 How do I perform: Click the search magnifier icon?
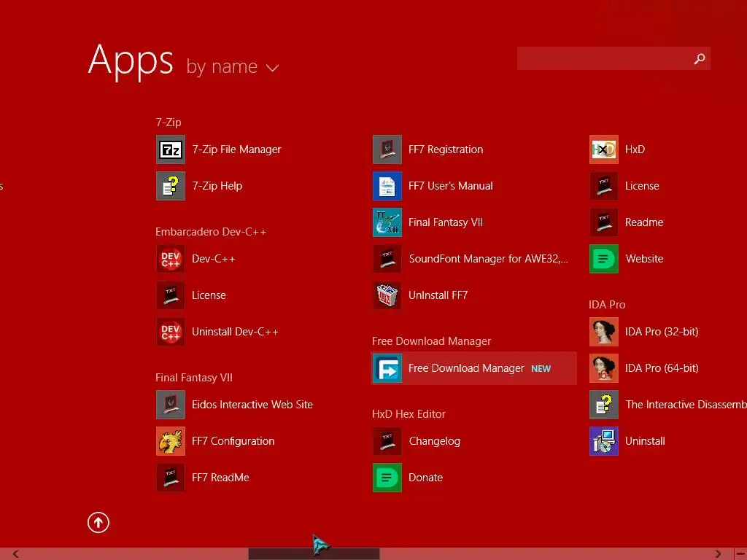coord(700,58)
